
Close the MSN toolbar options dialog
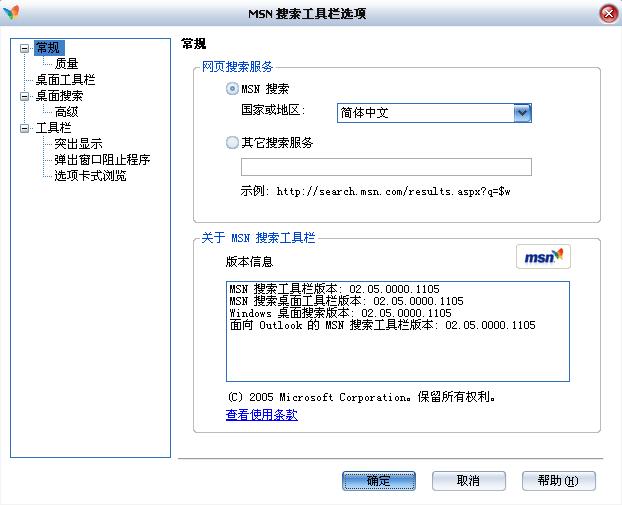609,14
